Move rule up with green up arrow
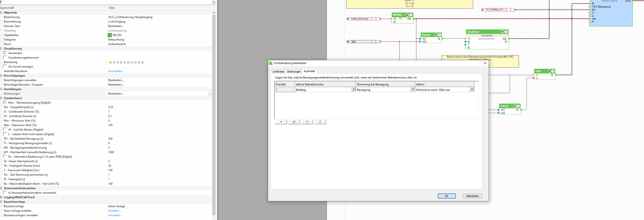644x220 pixels. (307, 122)
